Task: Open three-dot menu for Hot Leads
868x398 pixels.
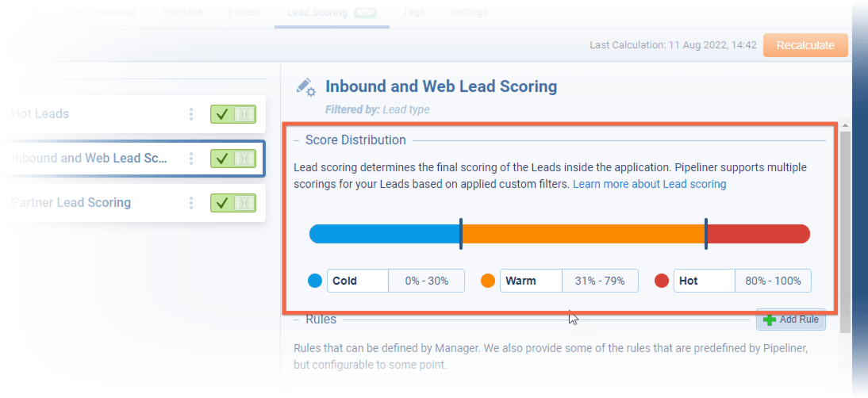Action: point(191,114)
